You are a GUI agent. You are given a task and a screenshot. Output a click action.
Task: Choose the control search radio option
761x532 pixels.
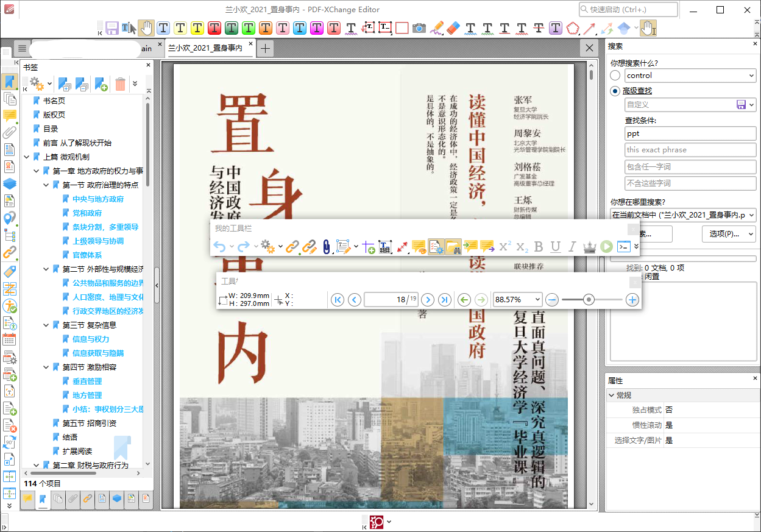tap(616, 75)
